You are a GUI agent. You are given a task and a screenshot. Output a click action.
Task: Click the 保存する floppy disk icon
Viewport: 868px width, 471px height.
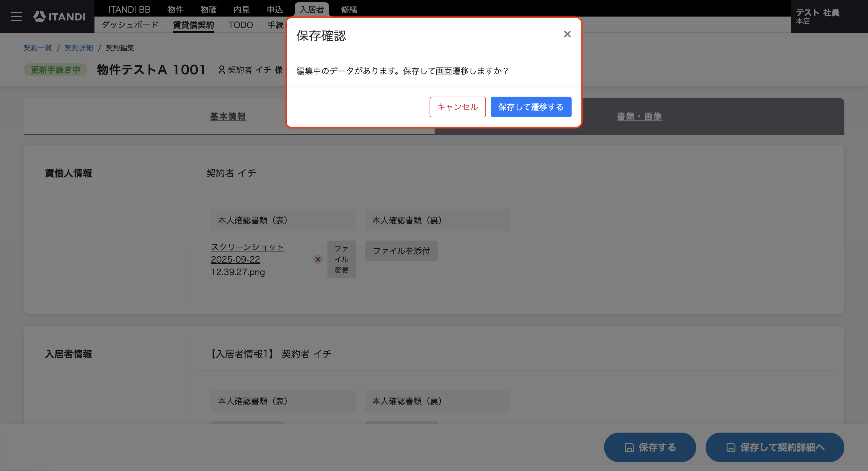pyautogui.click(x=629, y=447)
